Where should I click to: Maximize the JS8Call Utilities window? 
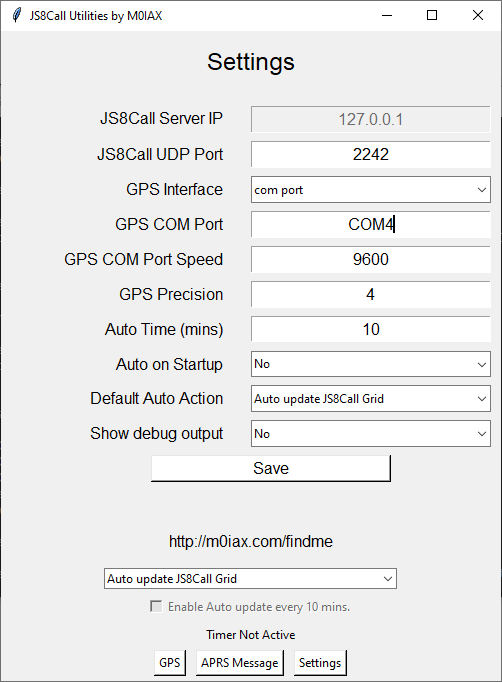432,16
